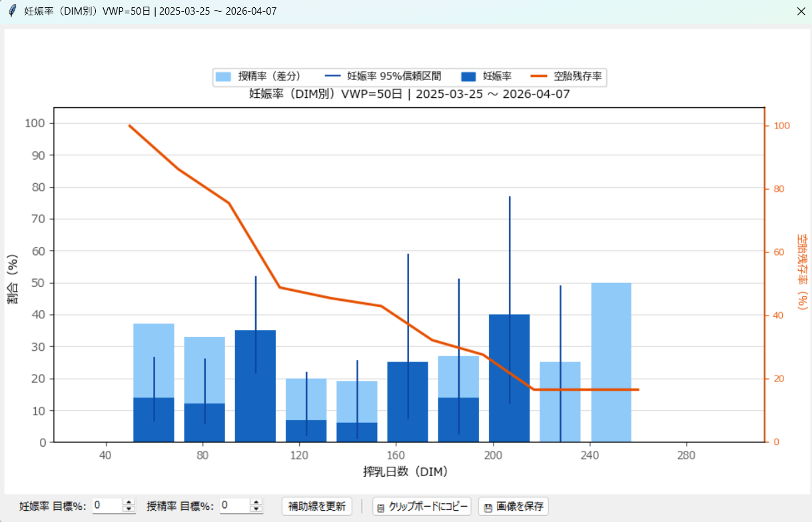Click the chart title above the plot
The width and height of the screenshot is (812, 522).
click(410, 94)
